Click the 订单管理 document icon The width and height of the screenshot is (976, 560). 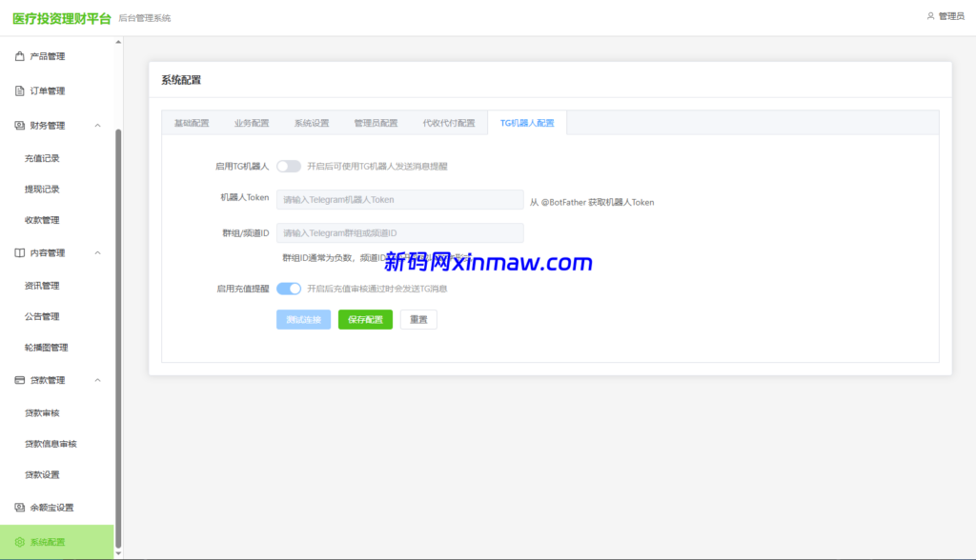tap(19, 90)
